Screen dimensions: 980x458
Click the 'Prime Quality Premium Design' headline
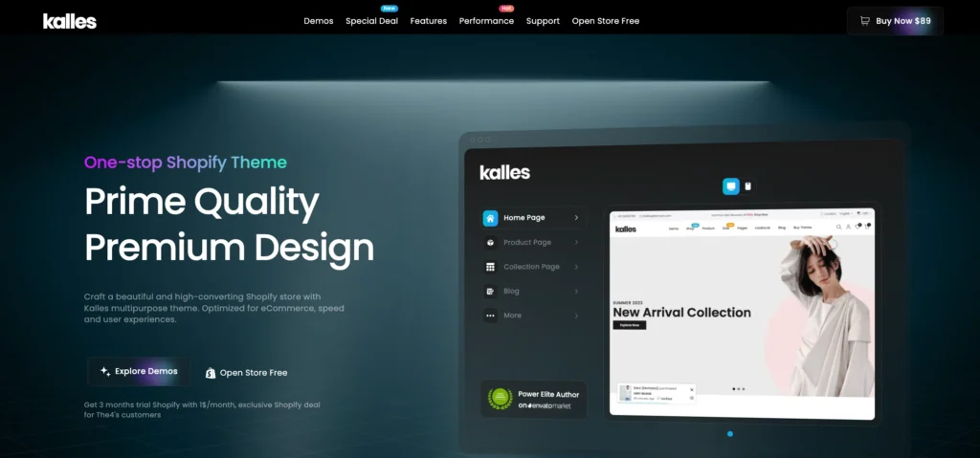click(229, 225)
